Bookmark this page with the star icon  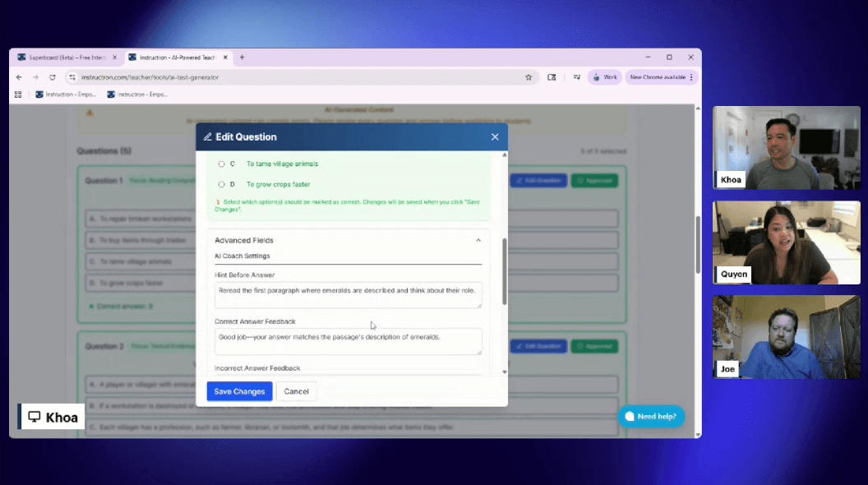click(529, 77)
